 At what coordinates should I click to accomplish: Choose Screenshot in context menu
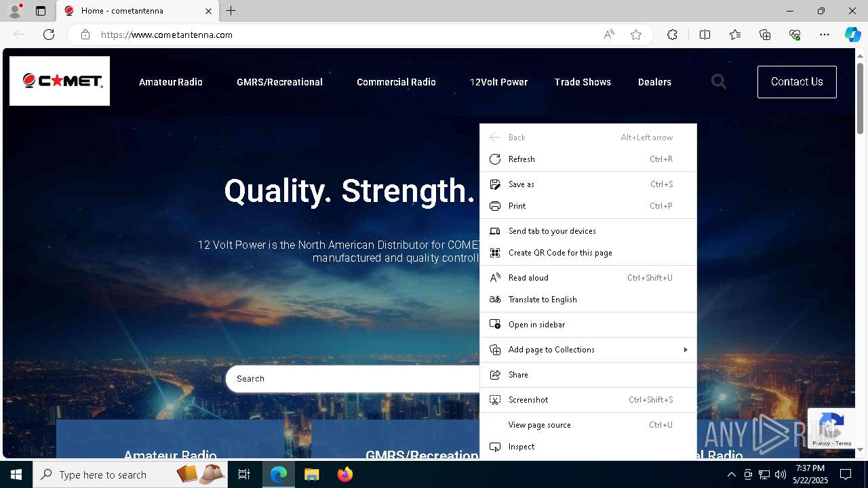[x=588, y=400]
